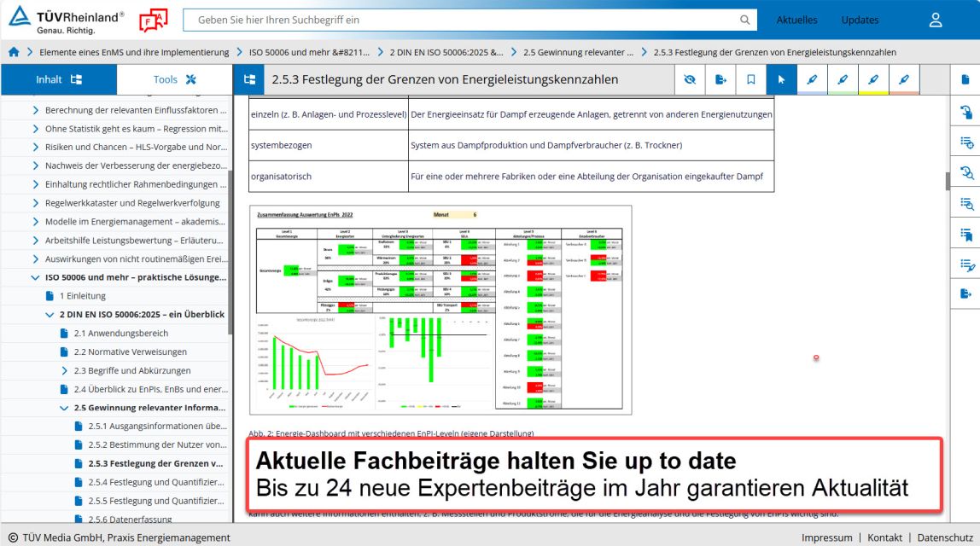Collapse the '2.5 Gewinnung relevanter Informa...' node
The image size is (980, 546).
(64, 408)
